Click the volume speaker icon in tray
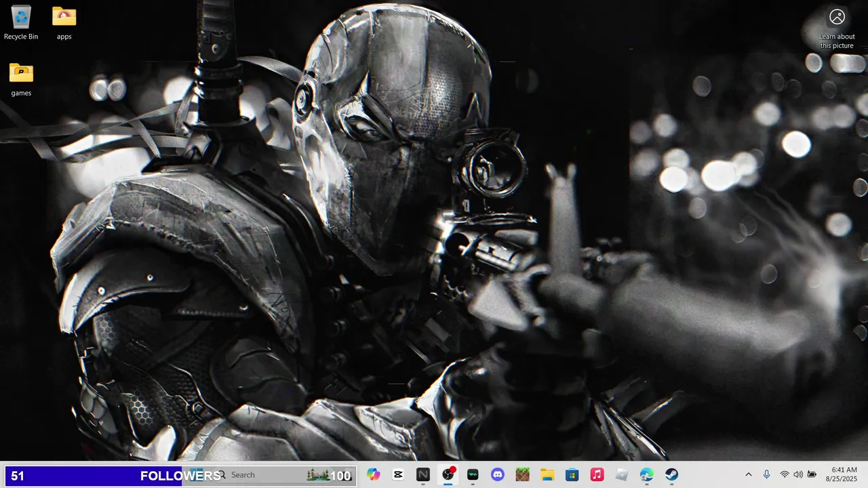The height and width of the screenshot is (488, 868). 798,474
